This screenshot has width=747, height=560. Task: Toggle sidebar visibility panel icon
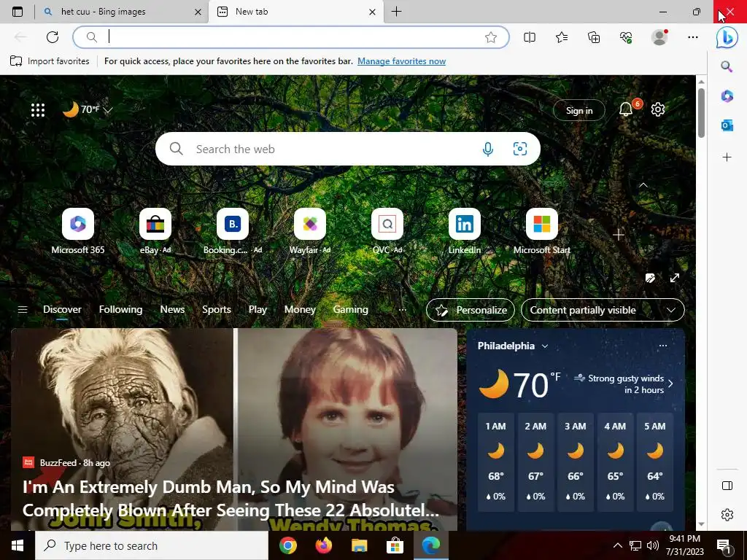point(727,486)
